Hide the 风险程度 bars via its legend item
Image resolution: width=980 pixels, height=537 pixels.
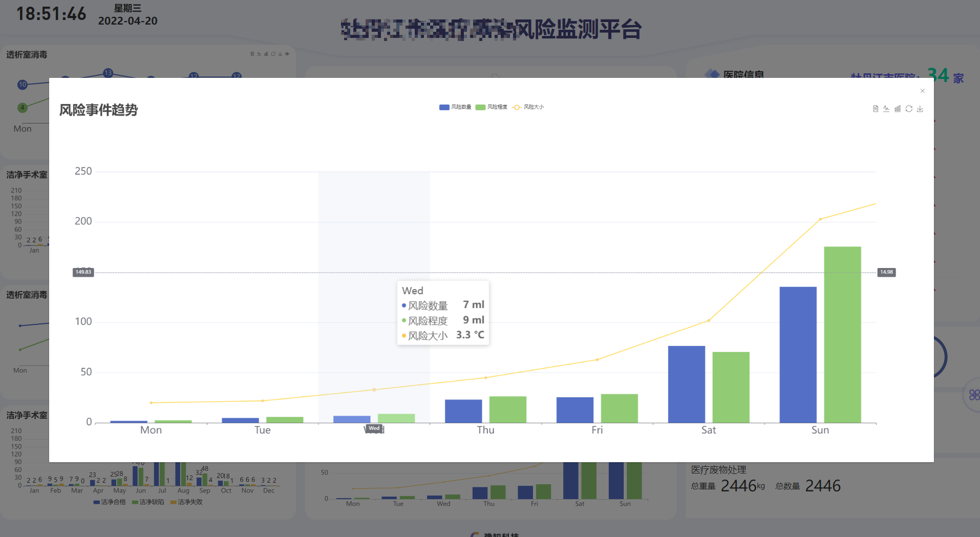[491, 107]
